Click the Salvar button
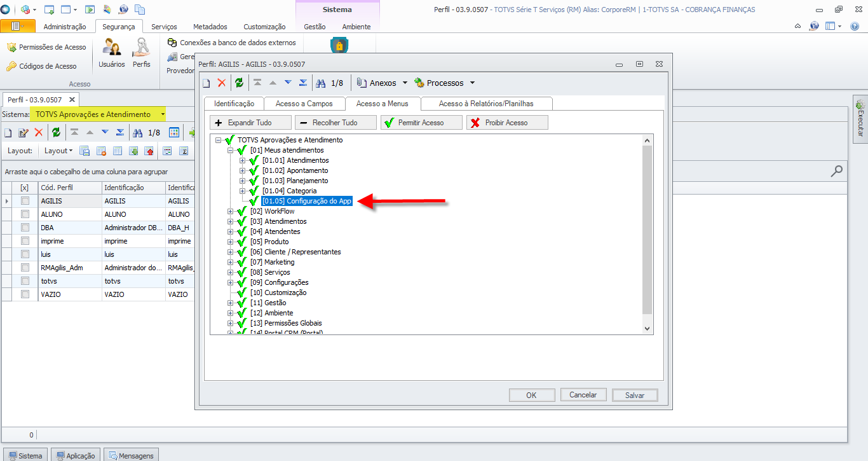 pyautogui.click(x=635, y=395)
